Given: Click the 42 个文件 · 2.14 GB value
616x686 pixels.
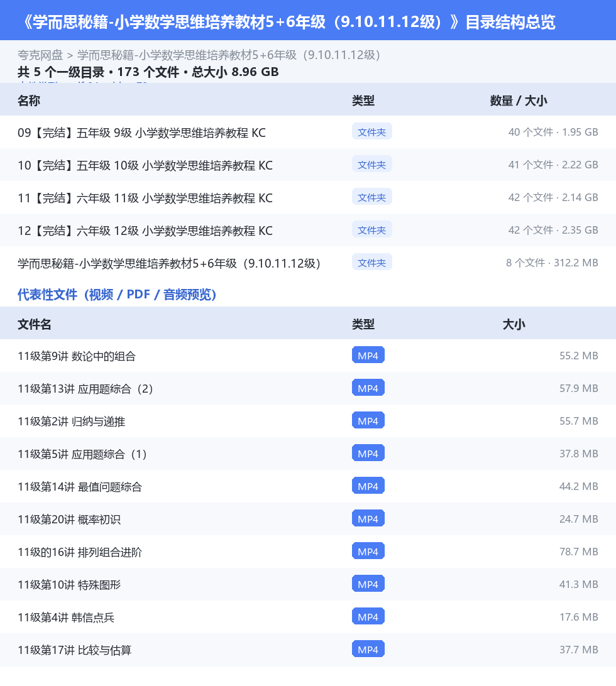Looking at the screenshot, I should pyautogui.click(x=553, y=198).
